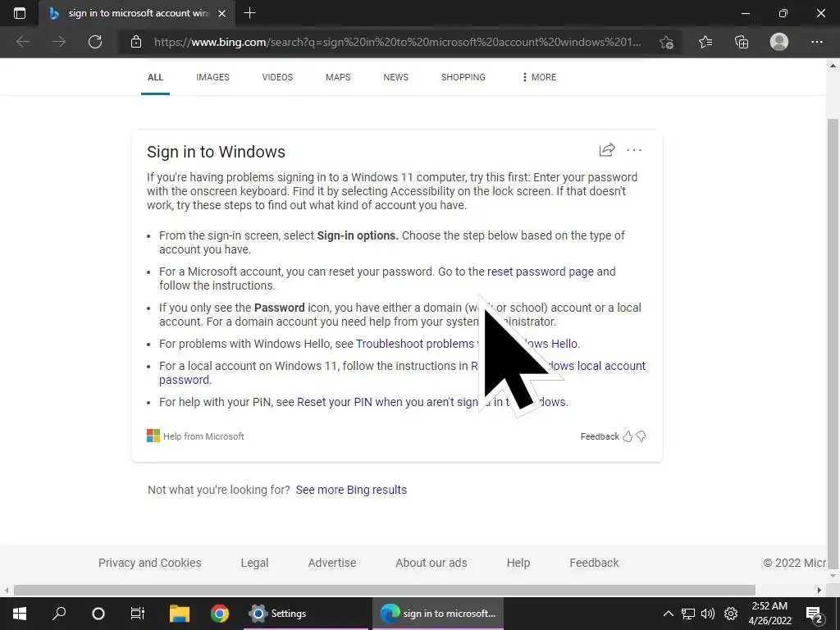Open a new browser tab
Image resolution: width=840 pixels, height=630 pixels.
[249, 13]
